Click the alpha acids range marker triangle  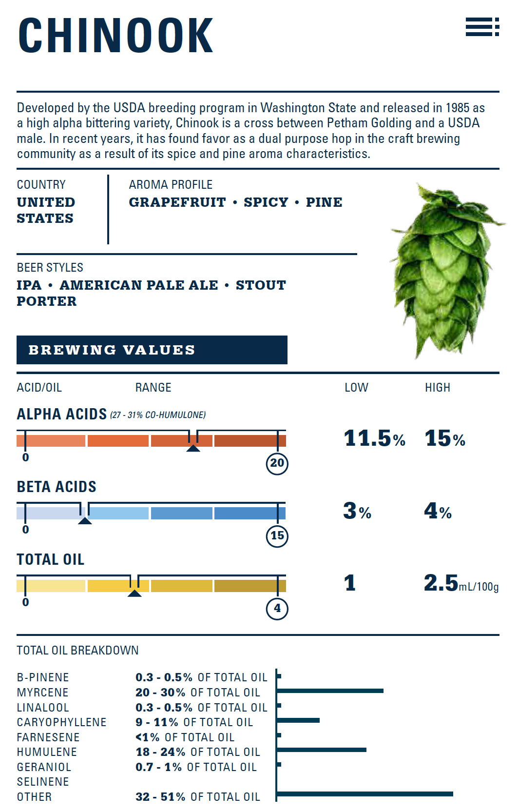193,448
